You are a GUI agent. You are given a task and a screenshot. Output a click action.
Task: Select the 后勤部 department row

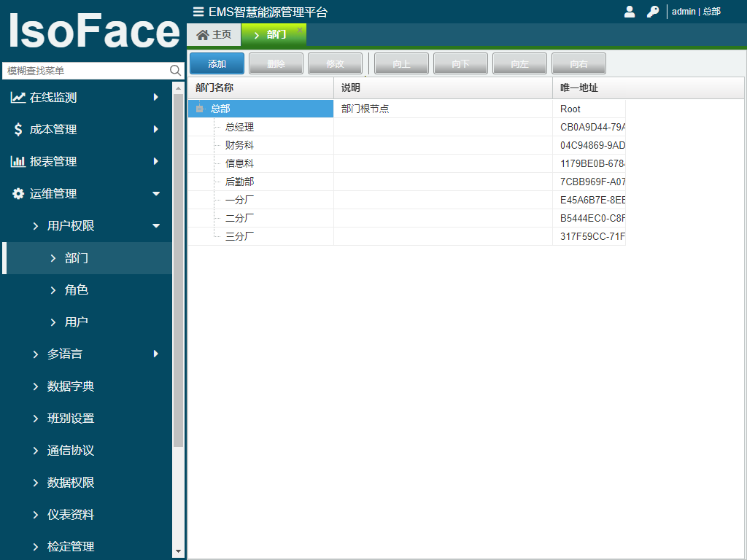406,182
